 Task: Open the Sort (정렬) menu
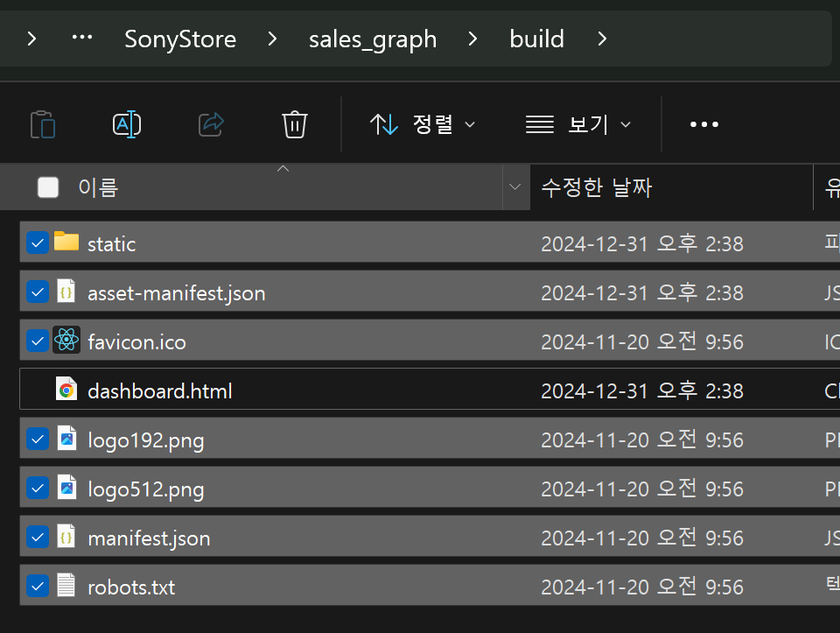pos(422,124)
